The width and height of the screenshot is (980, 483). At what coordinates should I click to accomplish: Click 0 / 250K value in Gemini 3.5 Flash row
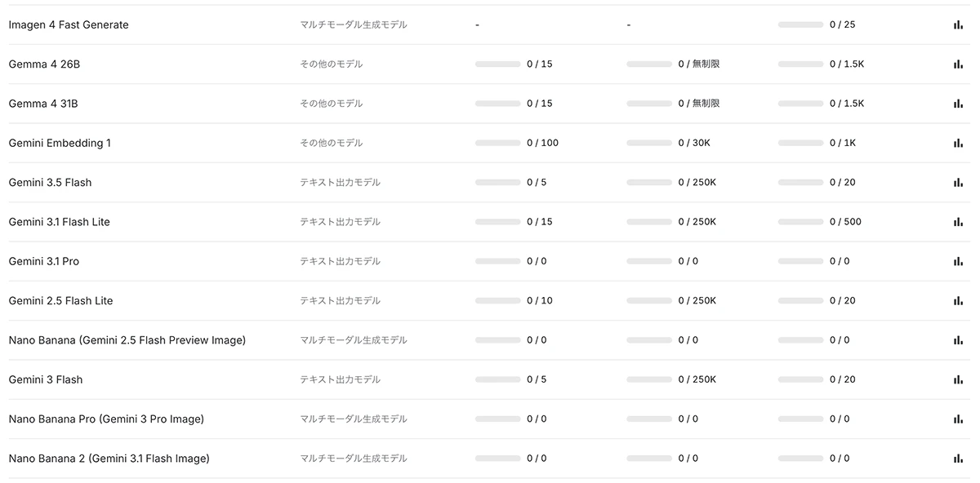click(697, 182)
